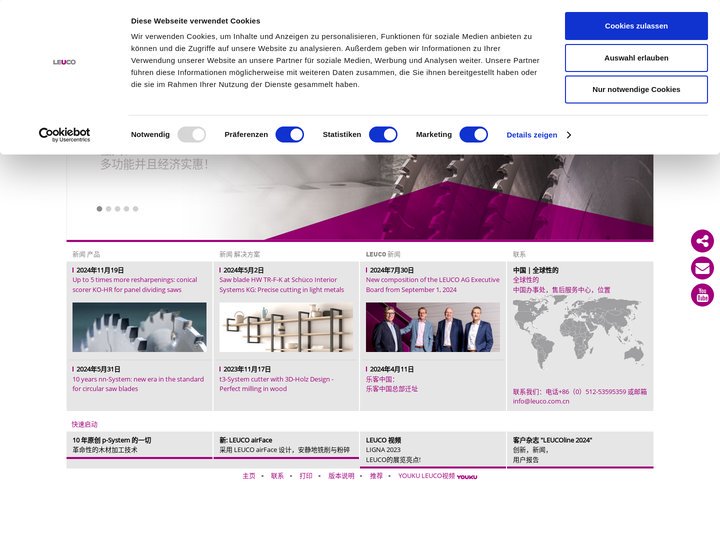Click 中国办事处 service centers link
The image size is (720, 540).
point(562,290)
